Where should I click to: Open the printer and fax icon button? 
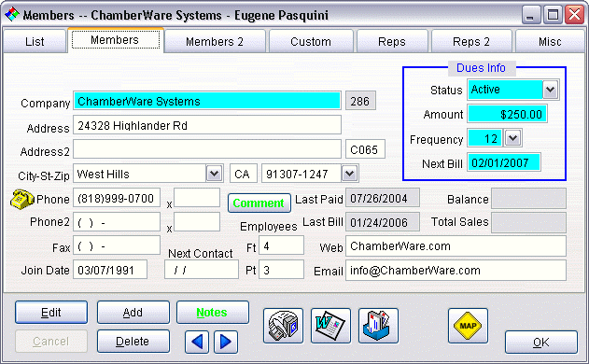pos(283,326)
